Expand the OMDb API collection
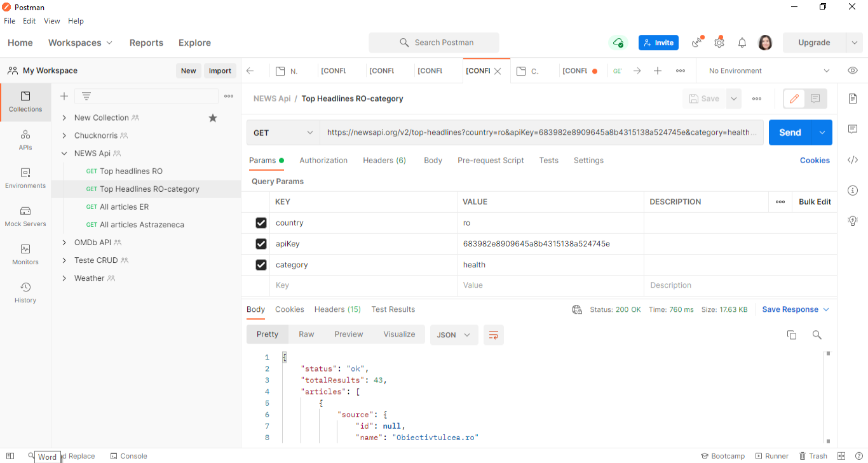 pos(64,243)
